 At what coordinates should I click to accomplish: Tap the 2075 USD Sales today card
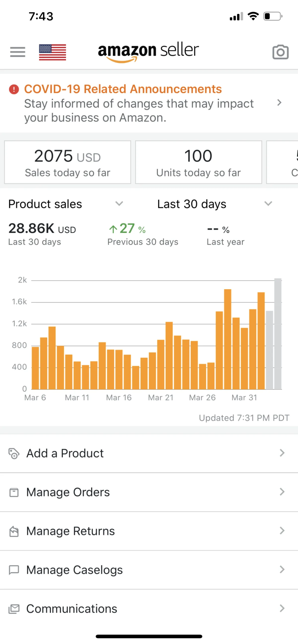pyautogui.click(x=68, y=162)
